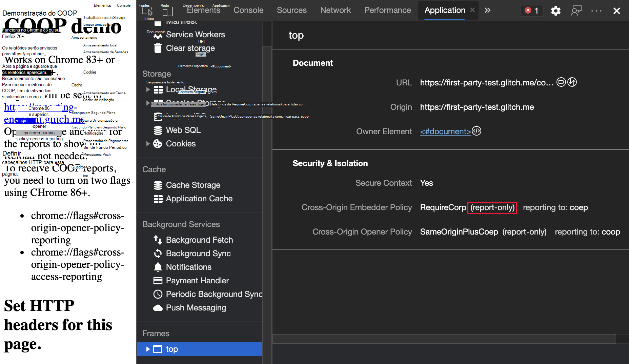Viewport: 629px width, 364px height.
Task: Click the inspect element picker icon
Action: pyautogui.click(x=147, y=11)
